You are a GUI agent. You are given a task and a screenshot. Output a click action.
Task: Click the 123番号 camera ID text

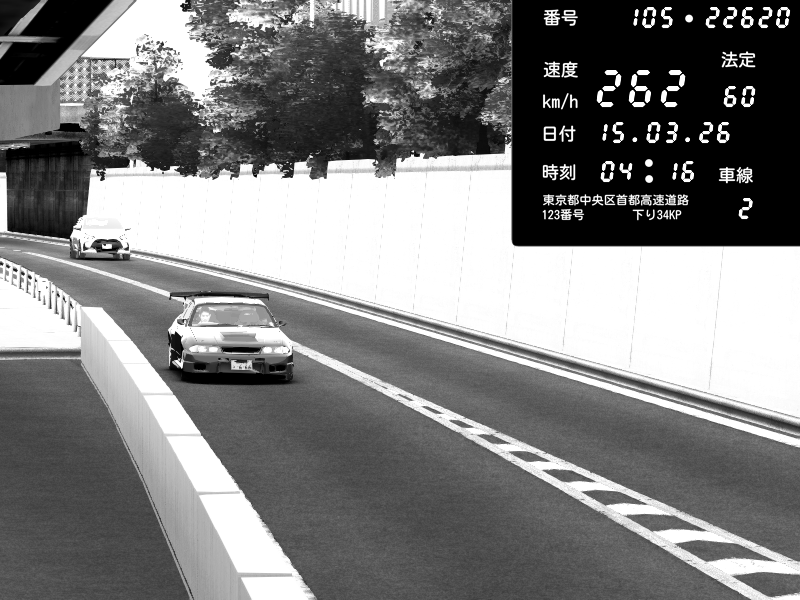[x=563, y=214]
